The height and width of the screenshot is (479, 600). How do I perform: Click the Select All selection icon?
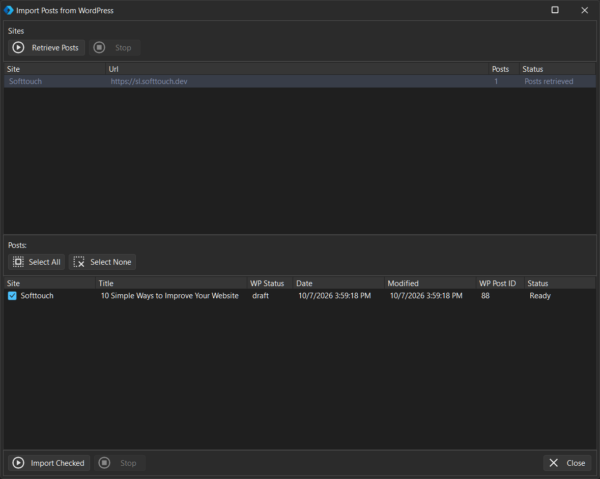(18, 262)
